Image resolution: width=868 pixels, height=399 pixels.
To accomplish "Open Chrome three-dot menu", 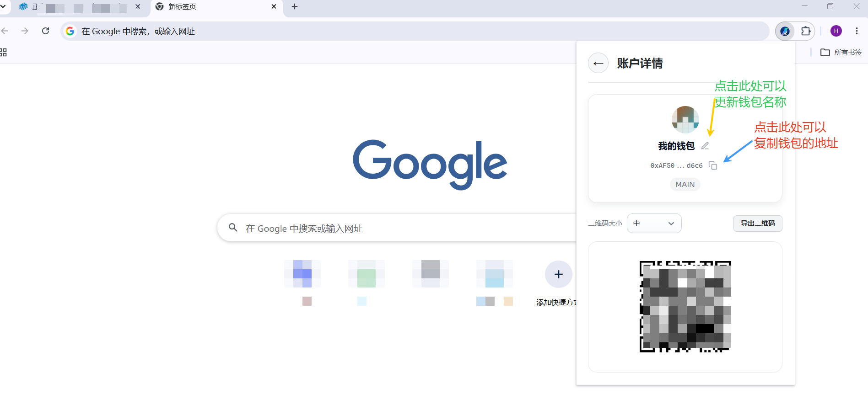I will (857, 31).
